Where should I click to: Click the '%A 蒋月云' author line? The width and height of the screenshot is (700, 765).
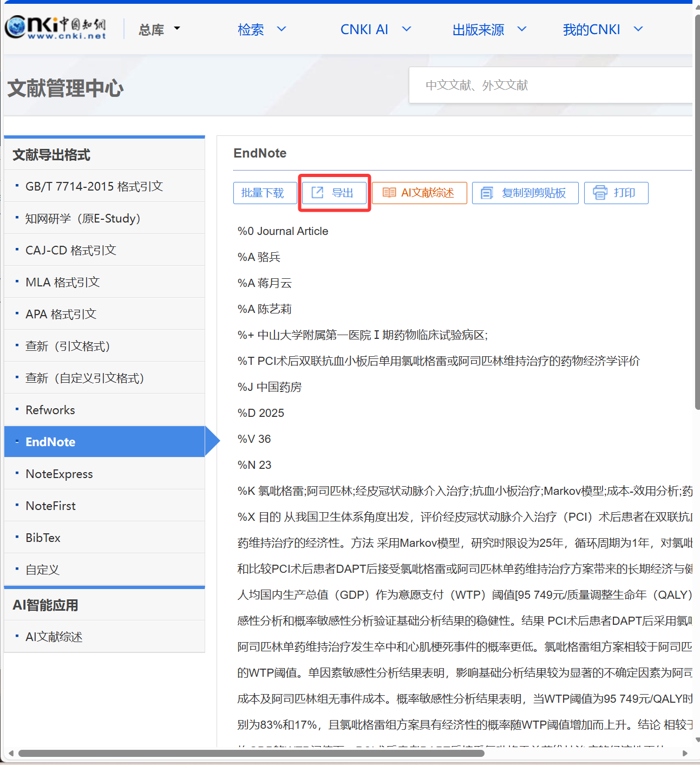(264, 283)
